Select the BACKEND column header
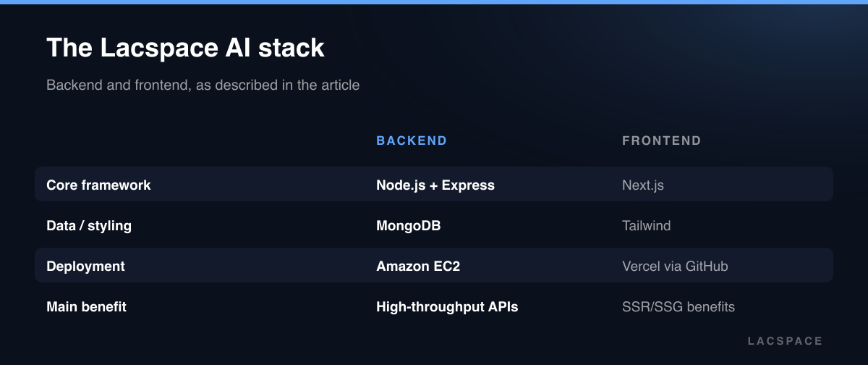Image resolution: width=868 pixels, height=365 pixels. [412, 140]
